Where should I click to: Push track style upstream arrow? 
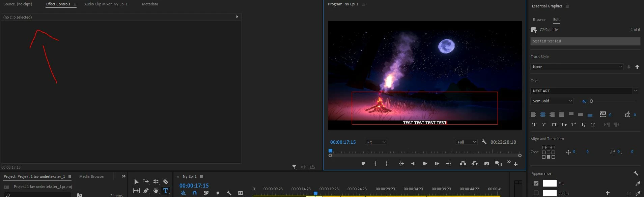pos(637,67)
